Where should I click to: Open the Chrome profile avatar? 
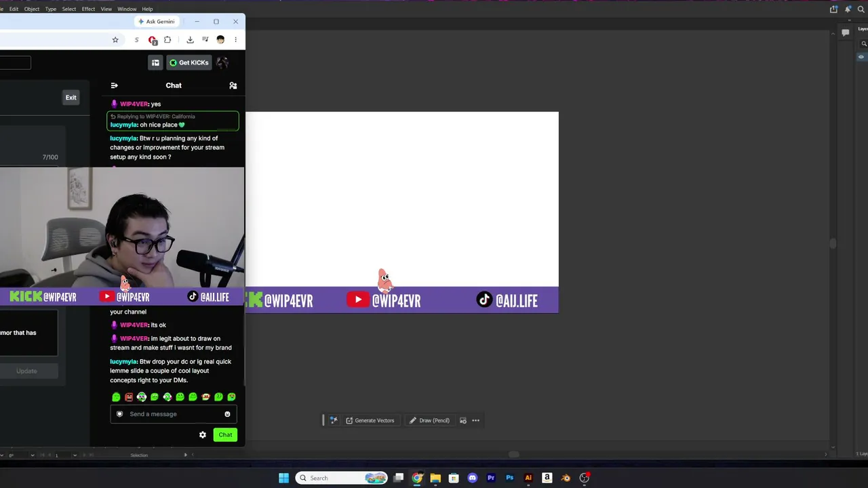pos(220,40)
